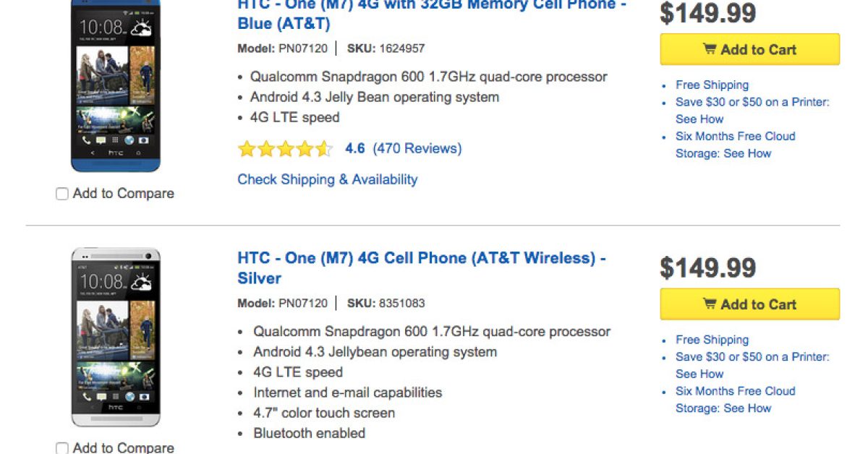Image resolution: width=868 pixels, height=454 pixels.
Task: Open the 470 Reviews link
Action: click(417, 148)
